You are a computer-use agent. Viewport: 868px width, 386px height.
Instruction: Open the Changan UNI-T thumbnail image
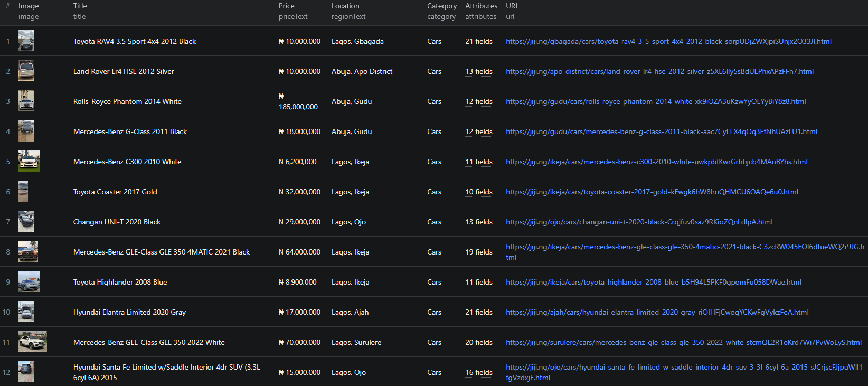click(x=26, y=221)
